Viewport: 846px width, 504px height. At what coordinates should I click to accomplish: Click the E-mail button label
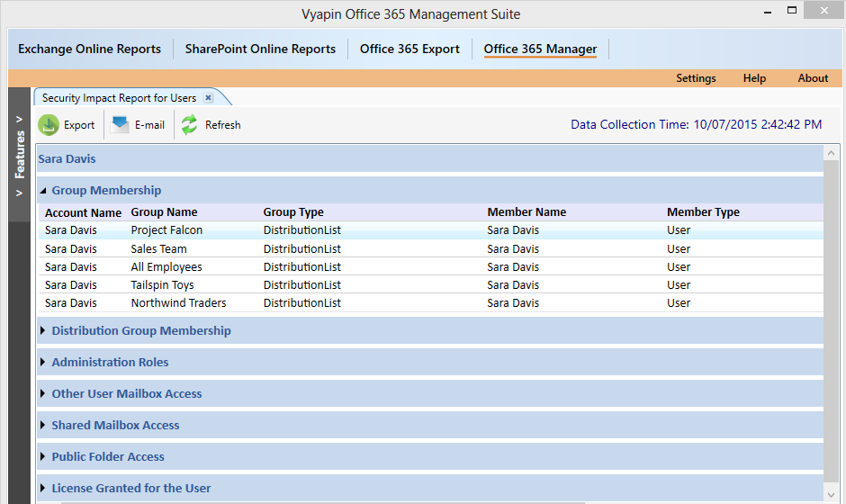(149, 125)
